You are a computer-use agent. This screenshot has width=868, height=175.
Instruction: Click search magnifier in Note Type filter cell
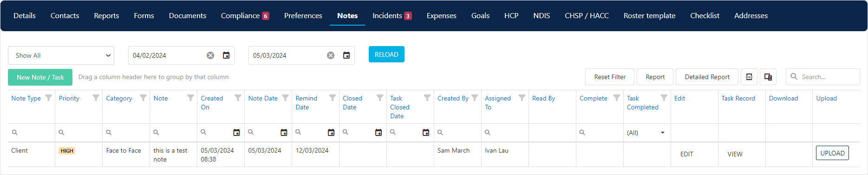point(15,133)
